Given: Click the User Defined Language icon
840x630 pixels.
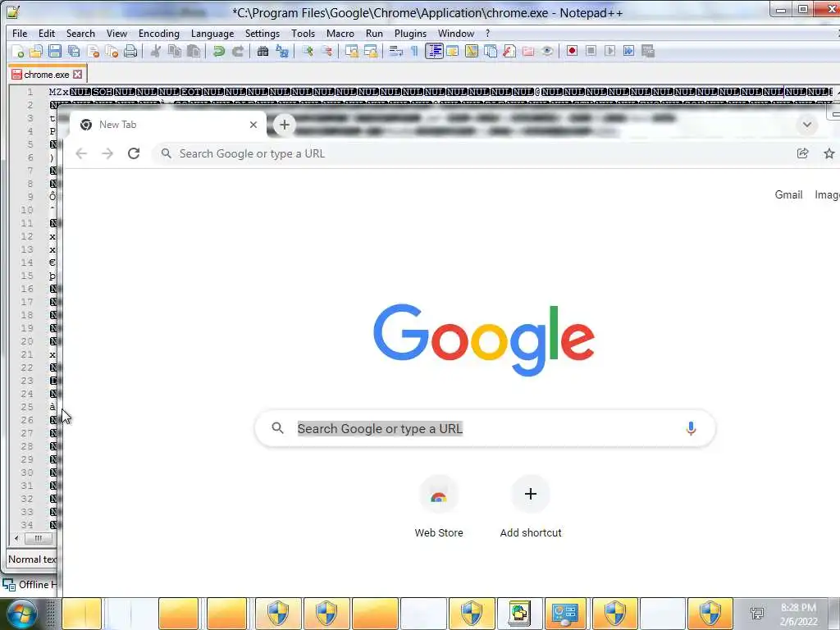Looking at the screenshot, I should click(453, 51).
